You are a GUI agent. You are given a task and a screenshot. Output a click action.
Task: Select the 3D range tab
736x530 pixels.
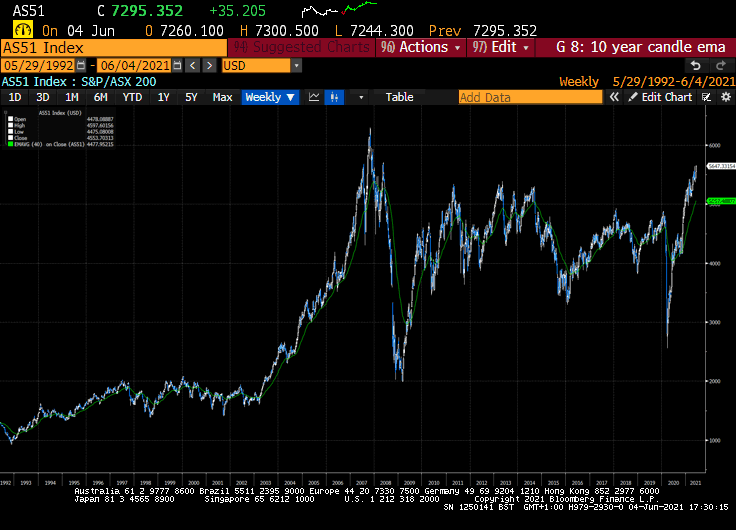[43, 97]
